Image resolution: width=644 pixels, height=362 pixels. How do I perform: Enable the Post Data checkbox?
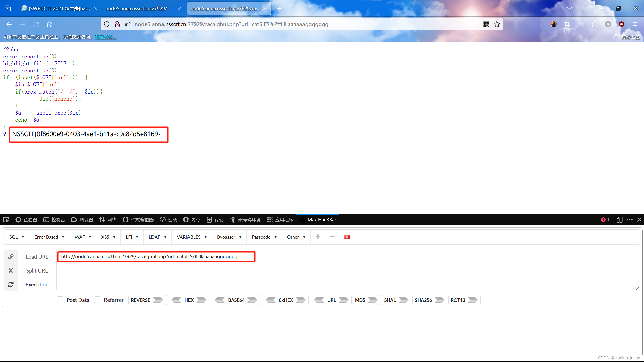[60, 300]
